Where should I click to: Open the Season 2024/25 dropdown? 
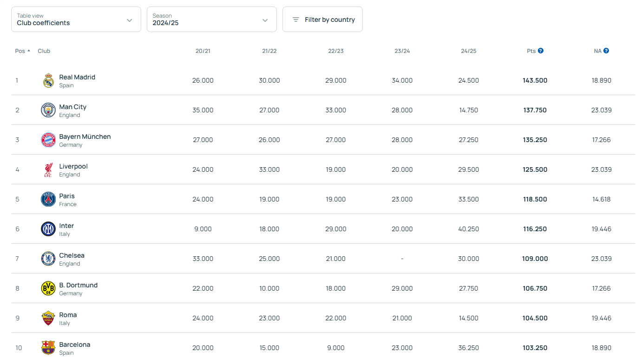(212, 19)
